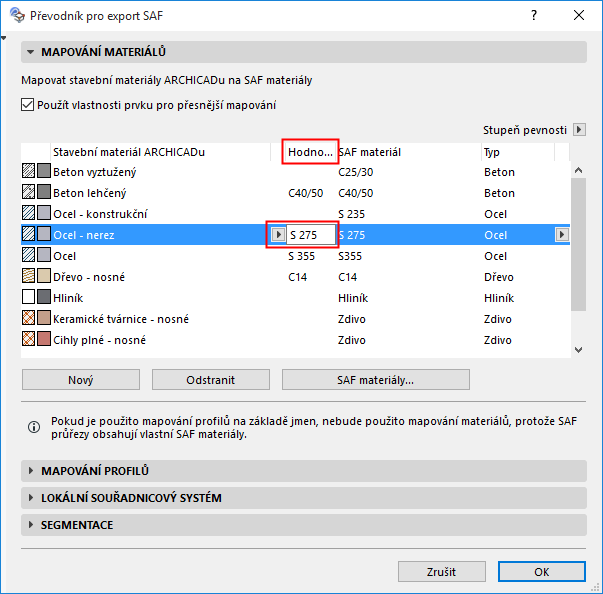Click the S355 SAF material cell

[x=350, y=256]
